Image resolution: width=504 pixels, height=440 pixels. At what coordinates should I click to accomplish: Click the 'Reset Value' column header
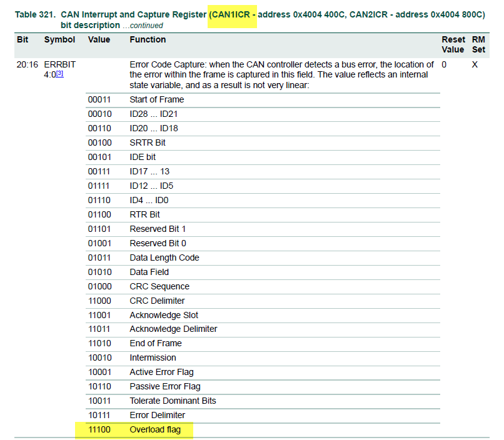click(x=453, y=44)
